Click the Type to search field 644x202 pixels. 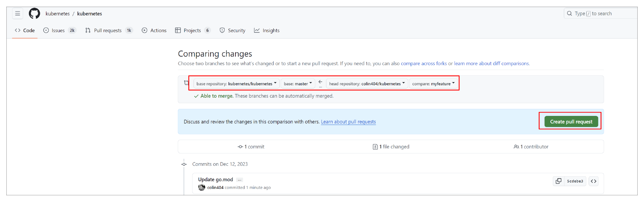coord(600,14)
